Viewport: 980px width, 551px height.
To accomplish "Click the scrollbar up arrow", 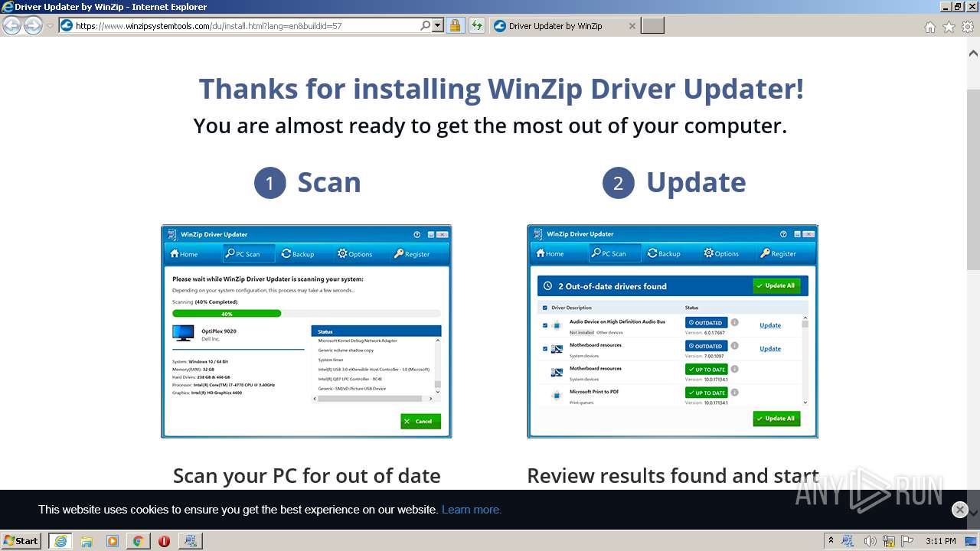I will pos(973,54).
